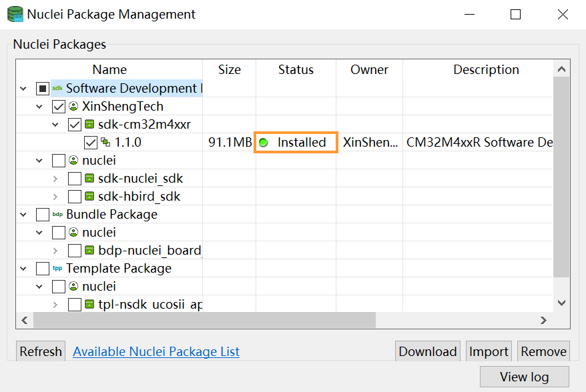The height and width of the screenshot is (392, 586).
Task: Click the bdp icon beside Bundle Package
Action: [x=57, y=214]
